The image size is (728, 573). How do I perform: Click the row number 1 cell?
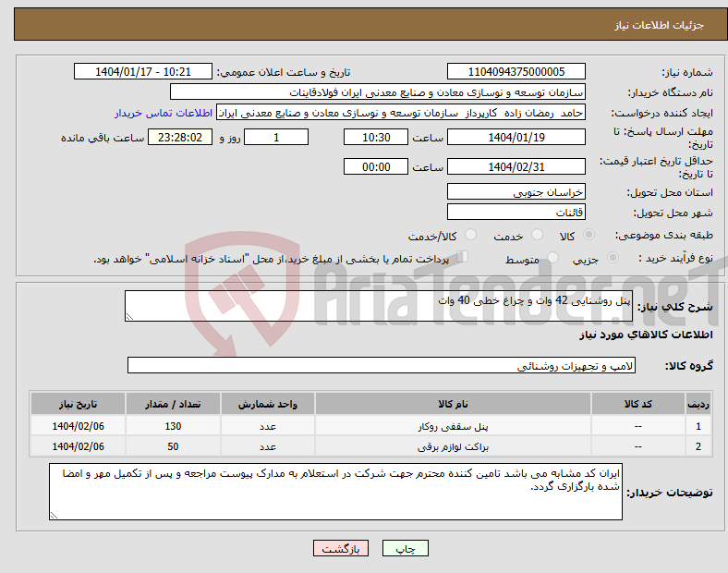click(698, 426)
